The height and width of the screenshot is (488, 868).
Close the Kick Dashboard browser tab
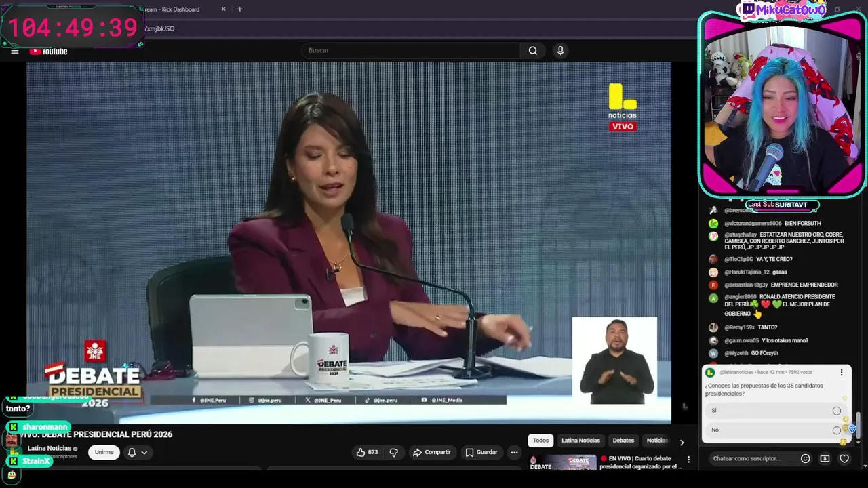click(224, 9)
